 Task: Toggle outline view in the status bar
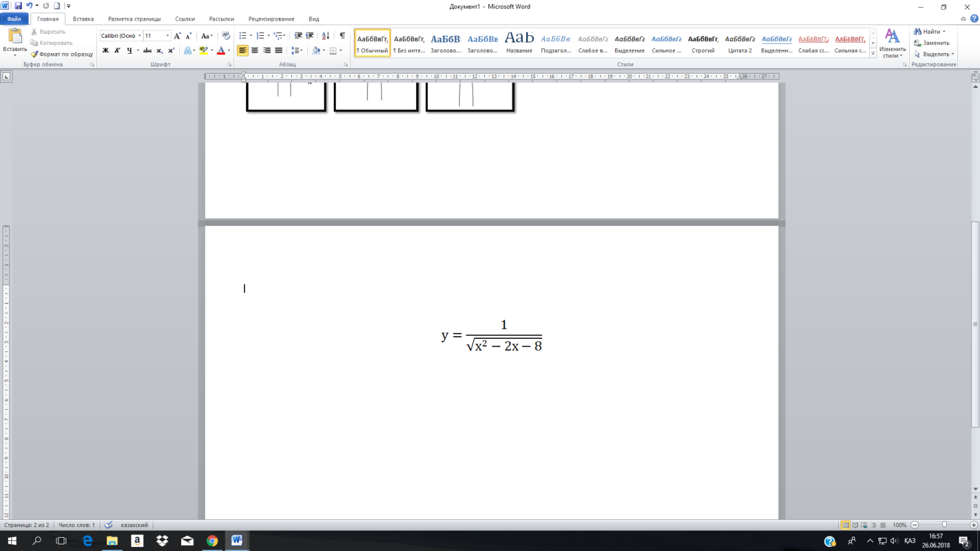click(873, 525)
